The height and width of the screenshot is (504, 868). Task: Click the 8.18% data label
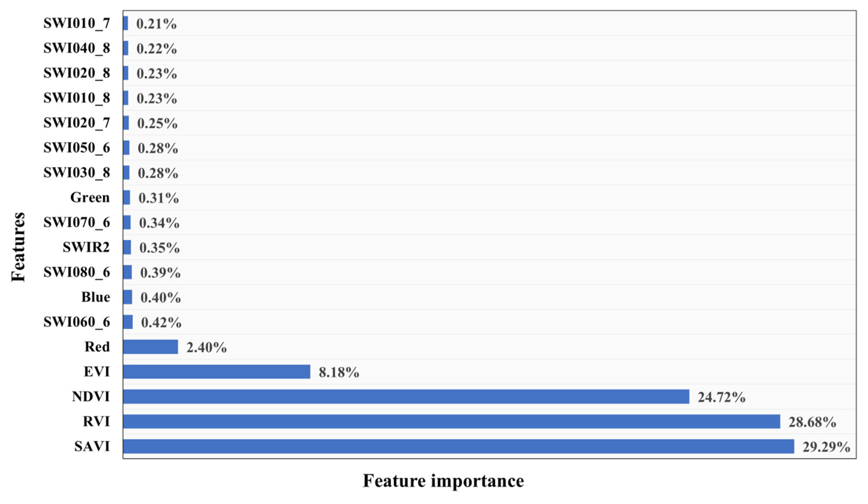pyautogui.click(x=338, y=373)
